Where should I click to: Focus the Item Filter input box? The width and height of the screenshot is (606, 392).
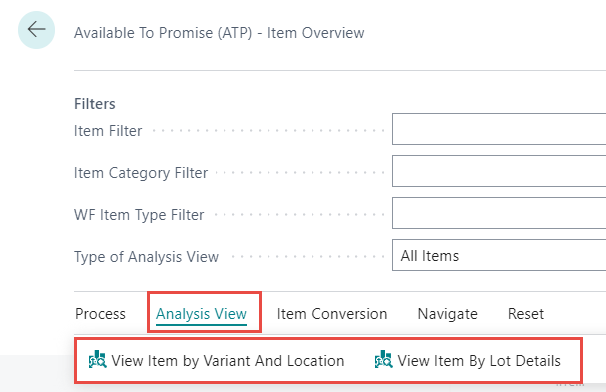(x=499, y=129)
